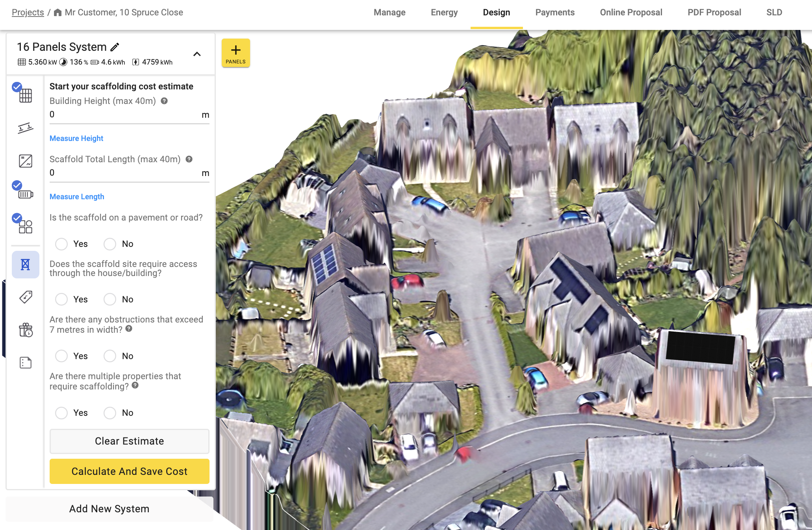Screen dimensions: 812x530
Task: Click the add PANELS plus button
Action: click(x=236, y=53)
